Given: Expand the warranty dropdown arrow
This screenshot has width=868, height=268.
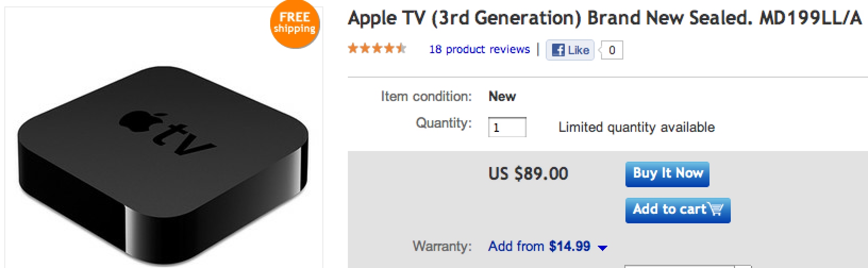Looking at the screenshot, I should [x=603, y=248].
